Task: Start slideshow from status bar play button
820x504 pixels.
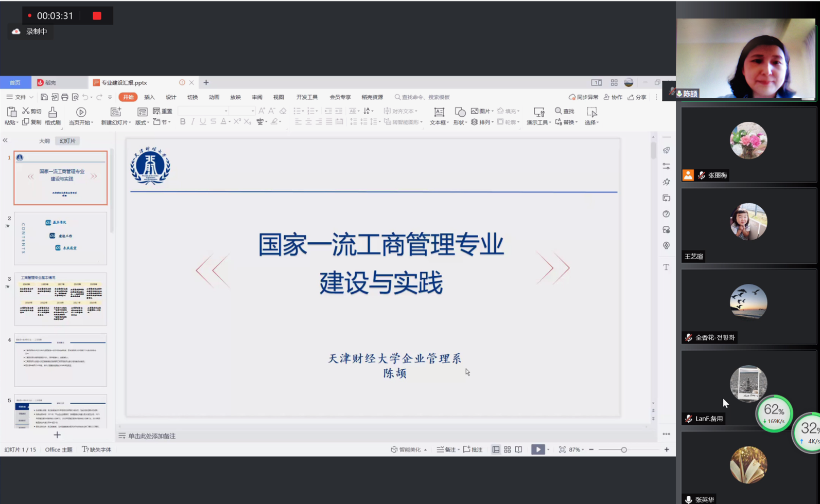Action: point(537,449)
